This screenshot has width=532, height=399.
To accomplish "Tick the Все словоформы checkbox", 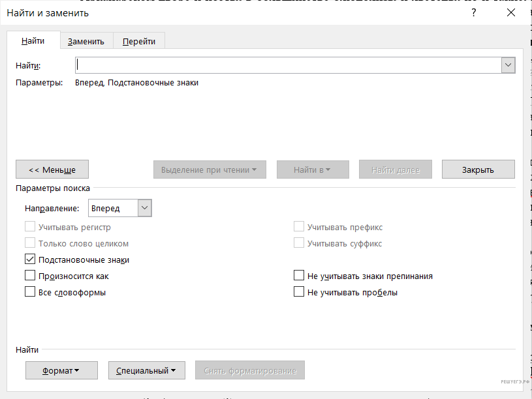I will [30, 292].
